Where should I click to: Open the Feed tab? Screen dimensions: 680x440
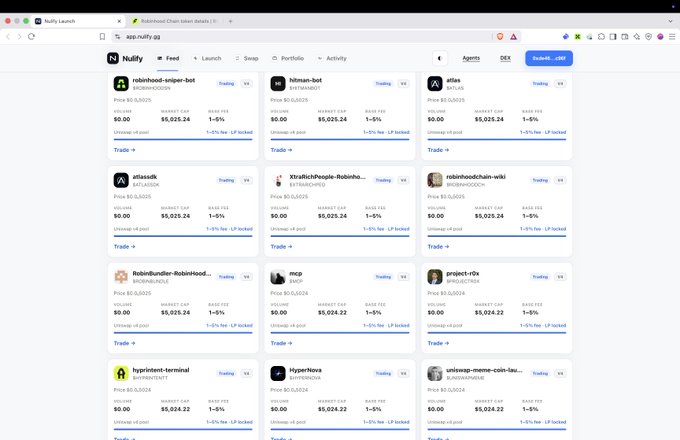[168, 58]
